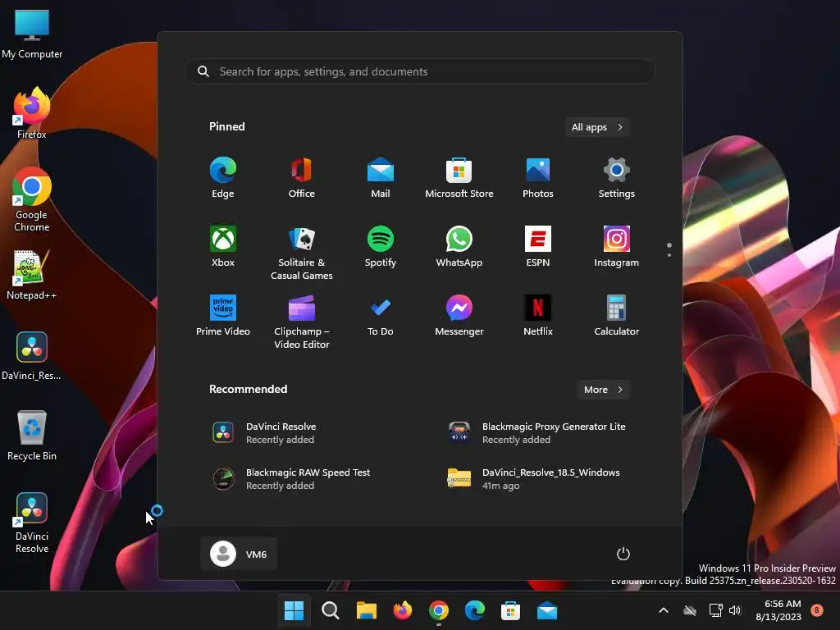The image size is (840, 630).
Task: Click the Start menu search field
Action: (x=420, y=71)
